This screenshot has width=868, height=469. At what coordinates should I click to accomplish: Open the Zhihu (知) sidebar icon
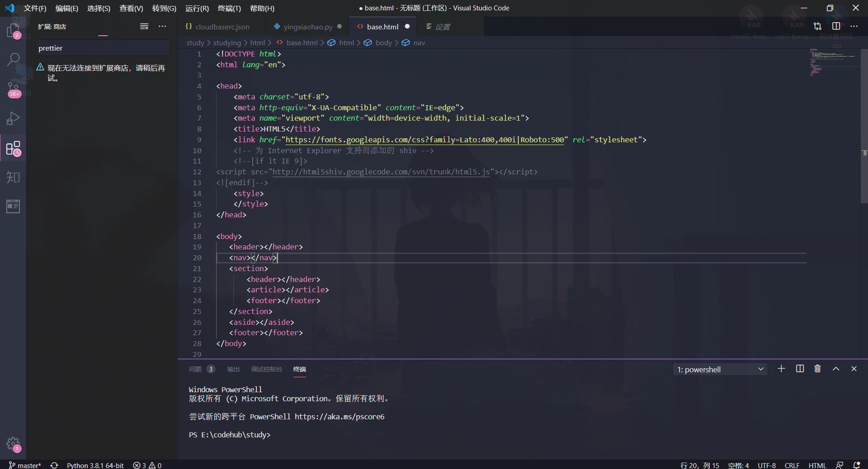[13, 177]
